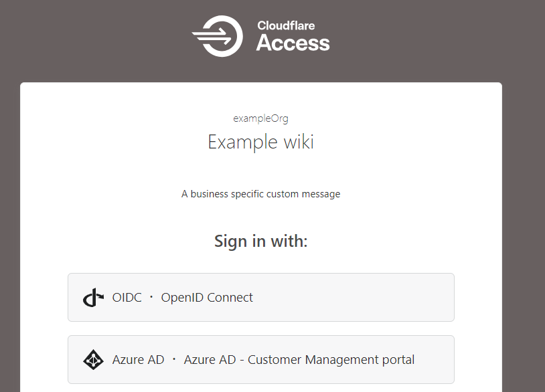Screen dimensions: 545x392
Task: Click the Cloudflare Access arrow logo
Action: coord(217,36)
